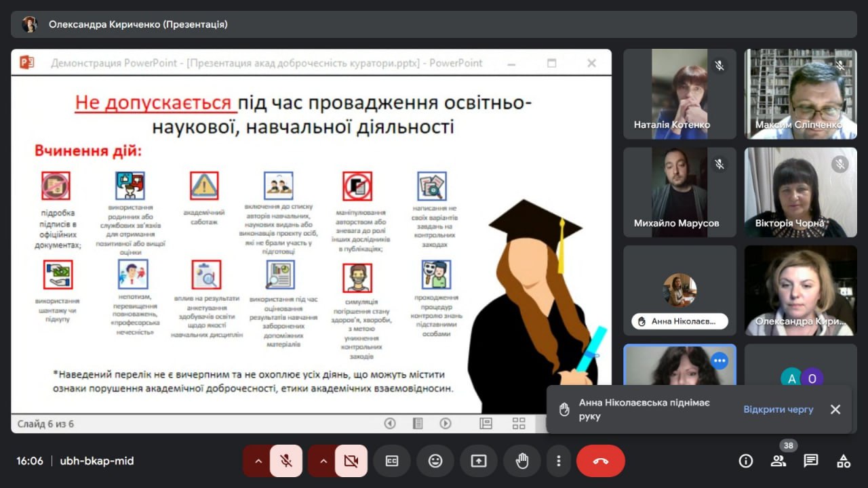This screenshot has height=488, width=868.
Task: Switch to normal view icon in PowerPoint status bar
Action: click(486, 424)
